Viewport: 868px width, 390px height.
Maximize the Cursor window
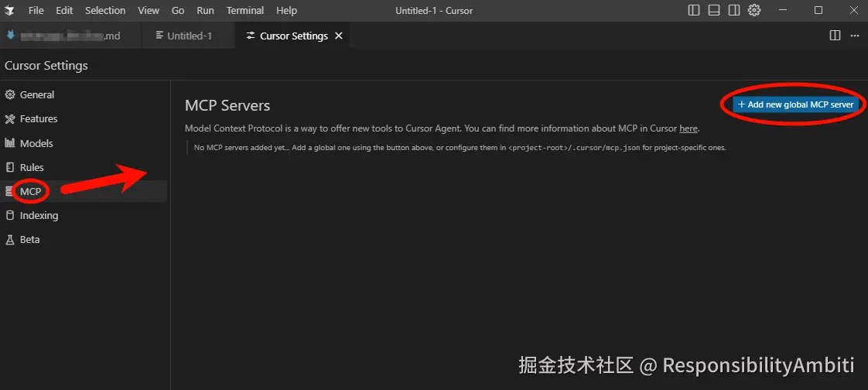pos(818,10)
